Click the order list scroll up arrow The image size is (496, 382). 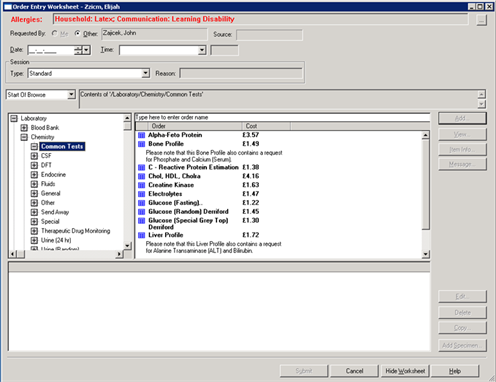click(425, 135)
